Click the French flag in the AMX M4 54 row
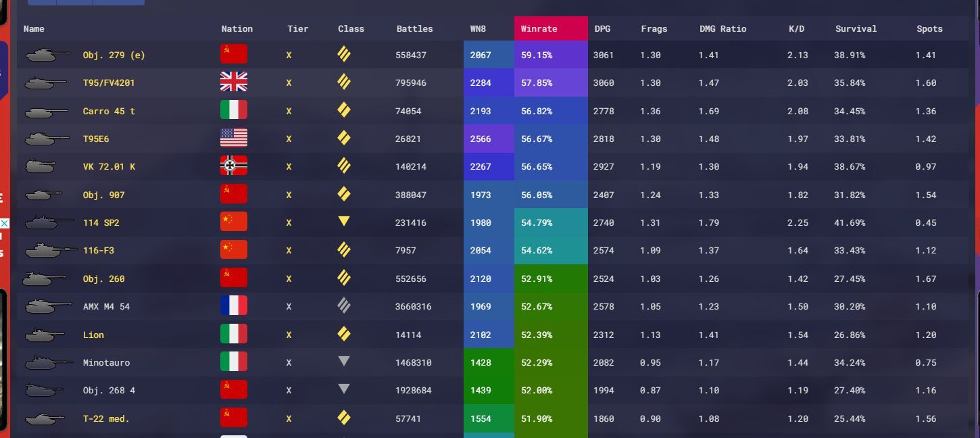The image size is (980, 438). [x=234, y=306]
